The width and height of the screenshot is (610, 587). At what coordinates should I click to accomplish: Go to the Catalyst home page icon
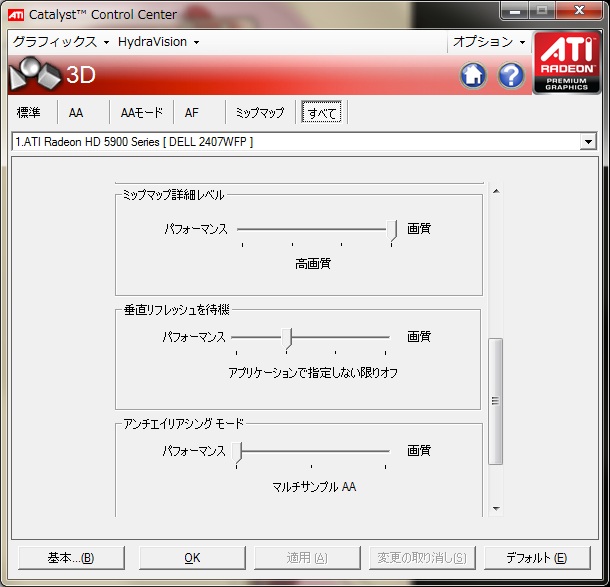(473, 75)
